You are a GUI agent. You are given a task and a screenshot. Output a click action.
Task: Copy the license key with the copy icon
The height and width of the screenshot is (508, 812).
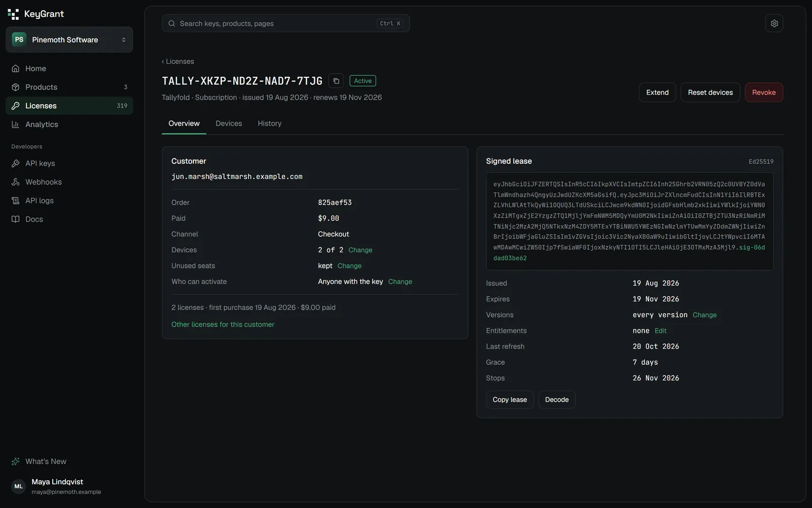pyautogui.click(x=336, y=81)
